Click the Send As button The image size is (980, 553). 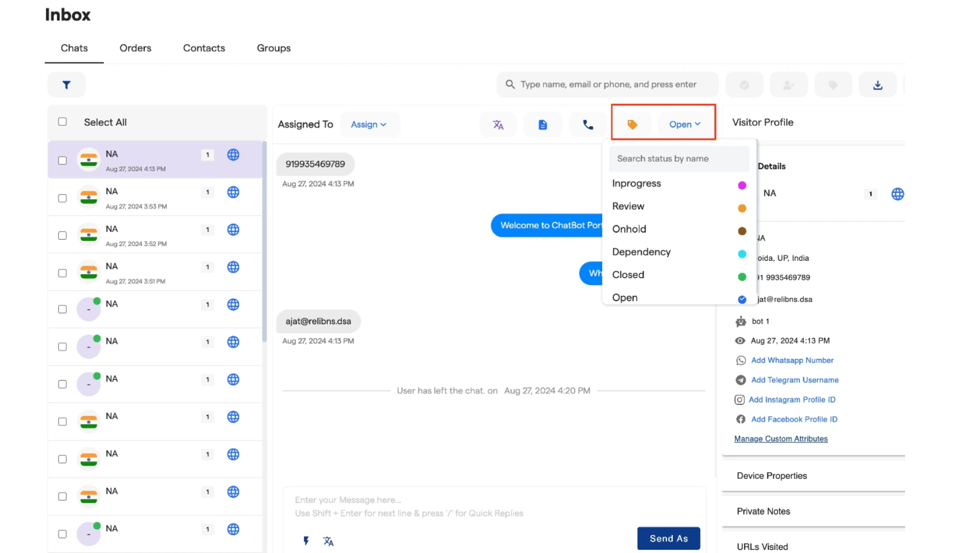pos(669,538)
